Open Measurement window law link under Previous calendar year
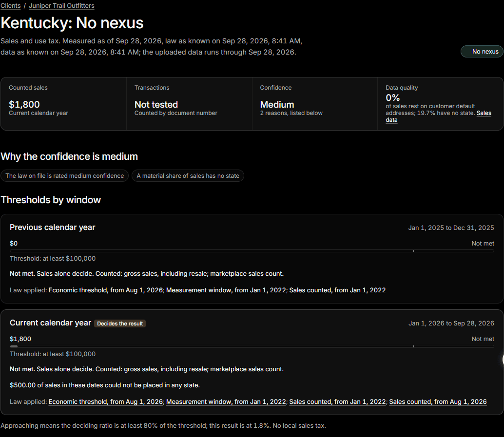This screenshot has height=437, width=504. click(x=226, y=290)
